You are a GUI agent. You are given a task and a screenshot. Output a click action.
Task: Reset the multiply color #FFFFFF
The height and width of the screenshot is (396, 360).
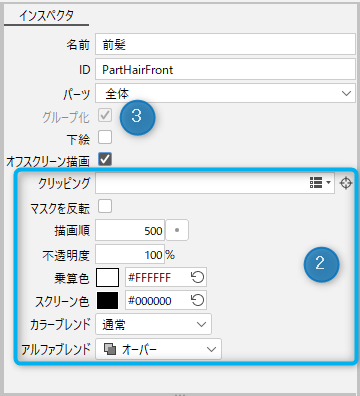[197, 277]
